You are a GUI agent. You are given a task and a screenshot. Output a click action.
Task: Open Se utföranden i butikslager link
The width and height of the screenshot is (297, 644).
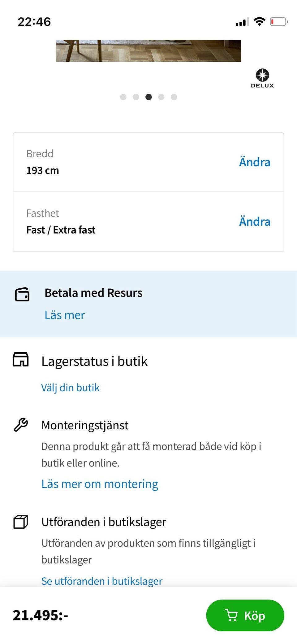pyautogui.click(x=102, y=581)
